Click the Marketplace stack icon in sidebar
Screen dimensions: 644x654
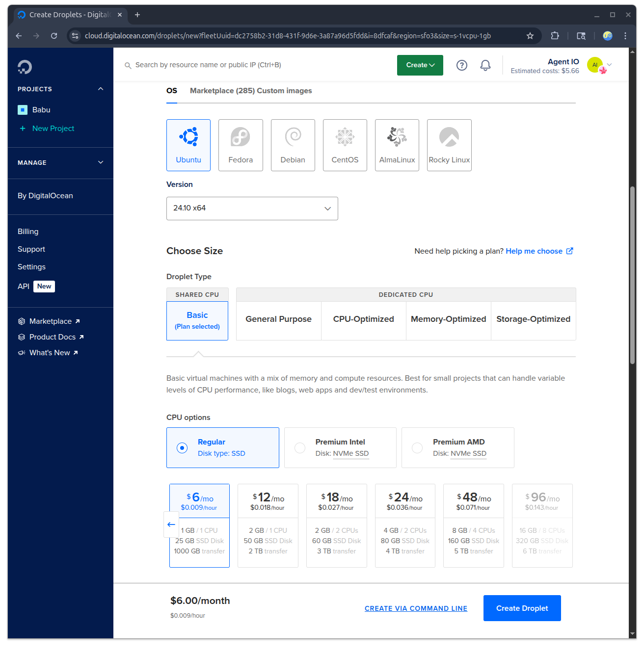(x=22, y=321)
